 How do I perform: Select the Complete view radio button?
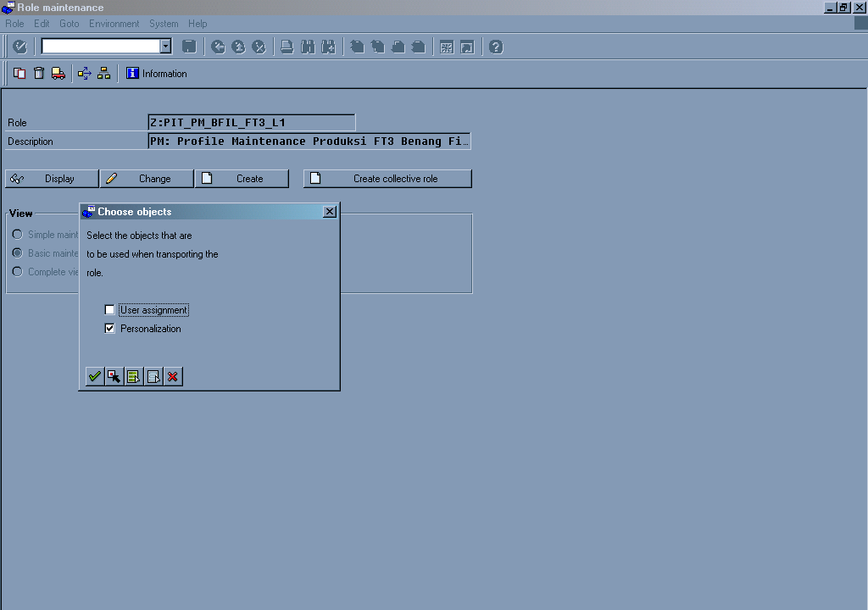[17, 271]
